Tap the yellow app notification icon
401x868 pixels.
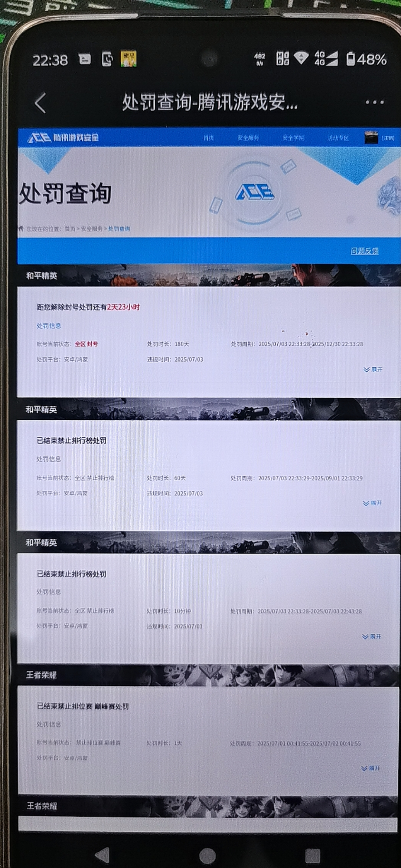pos(128,59)
